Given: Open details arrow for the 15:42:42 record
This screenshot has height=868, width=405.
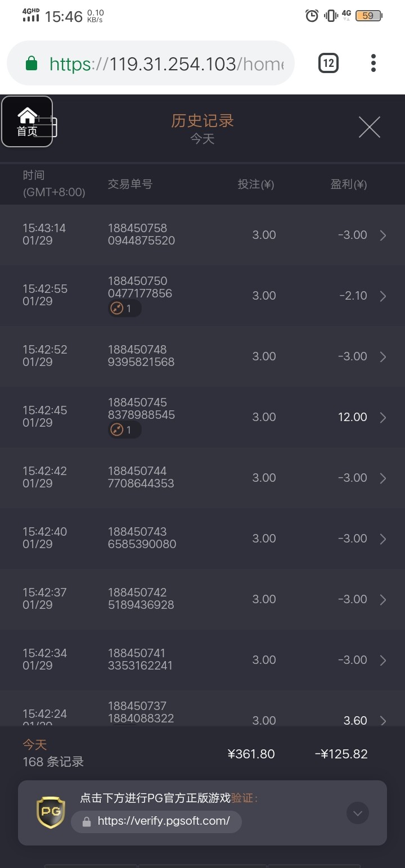Looking at the screenshot, I should (383, 478).
